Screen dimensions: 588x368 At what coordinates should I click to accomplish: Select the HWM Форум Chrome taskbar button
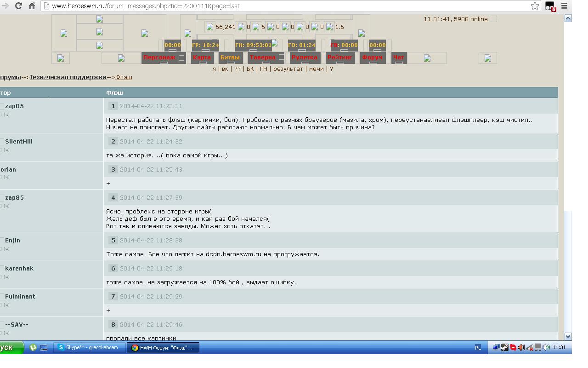point(164,348)
